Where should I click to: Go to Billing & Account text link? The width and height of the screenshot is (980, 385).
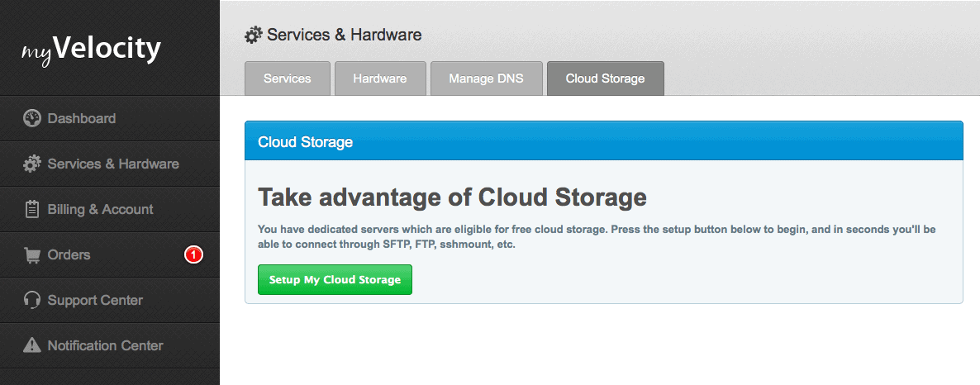[100, 209]
